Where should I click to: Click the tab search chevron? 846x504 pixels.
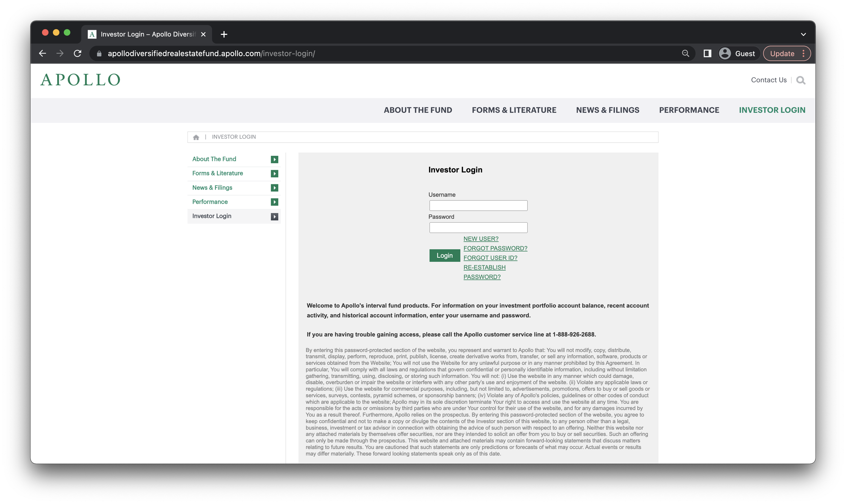click(803, 34)
